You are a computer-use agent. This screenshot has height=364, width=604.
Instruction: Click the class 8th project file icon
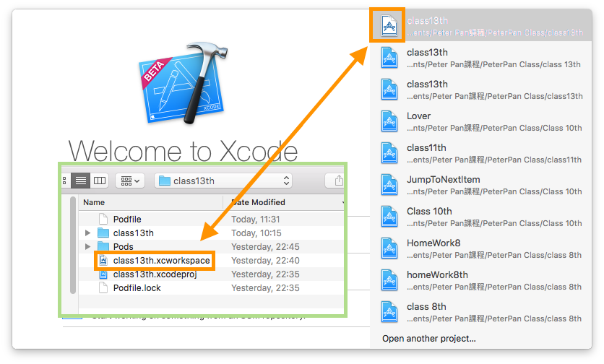389,312
